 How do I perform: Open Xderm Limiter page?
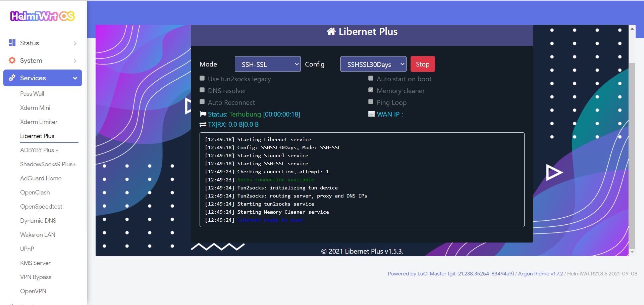[x=39, y=122]
